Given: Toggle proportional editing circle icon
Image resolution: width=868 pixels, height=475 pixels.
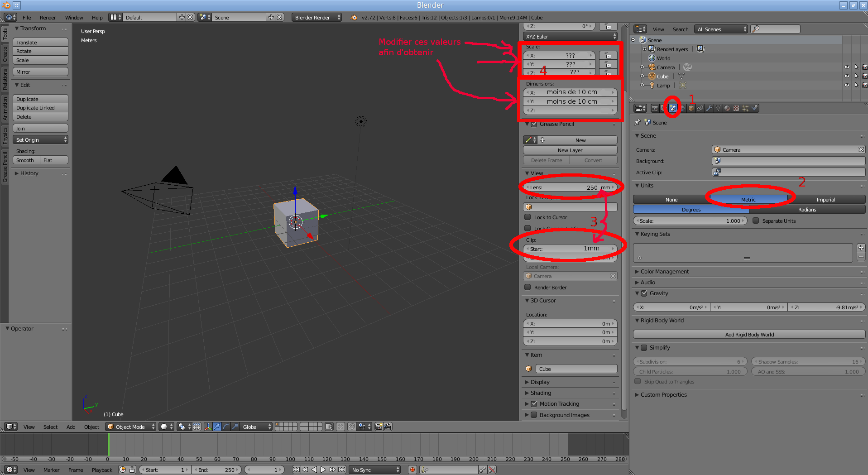Looking at the screenshot, I should pos(340,427).
